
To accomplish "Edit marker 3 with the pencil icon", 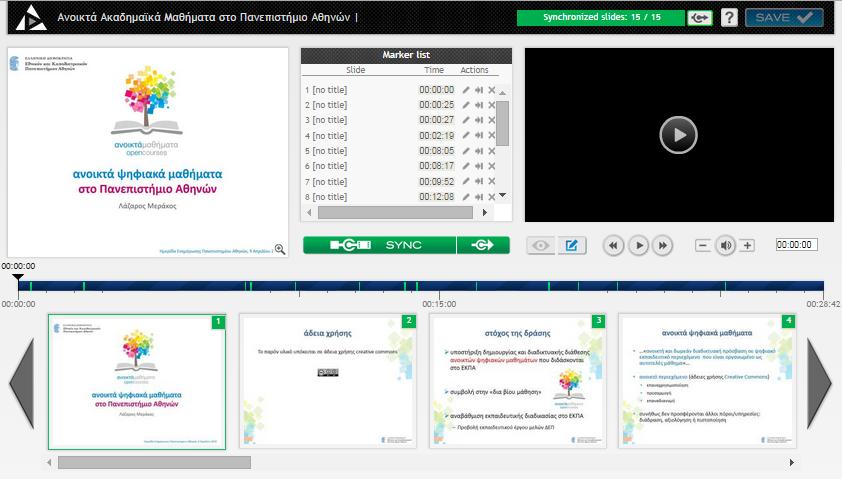I will click(466, 120).
